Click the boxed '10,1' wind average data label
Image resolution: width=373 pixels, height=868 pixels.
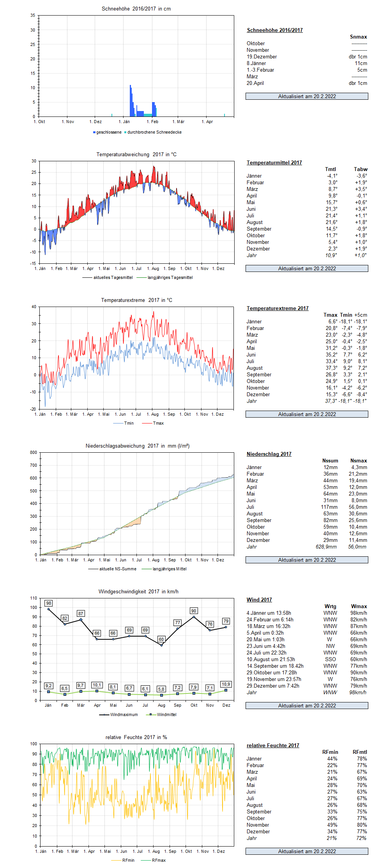pos(97,685)
